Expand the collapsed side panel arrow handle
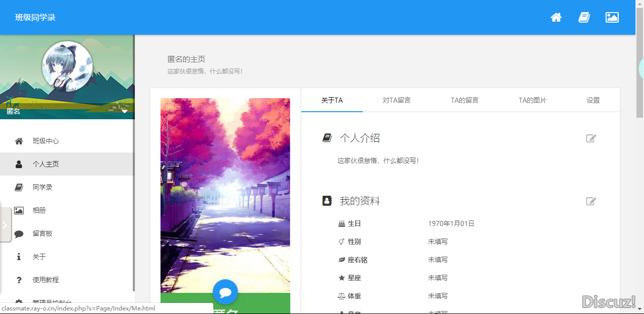The height and width of the screenshot is (314, 644). (5, 225)
